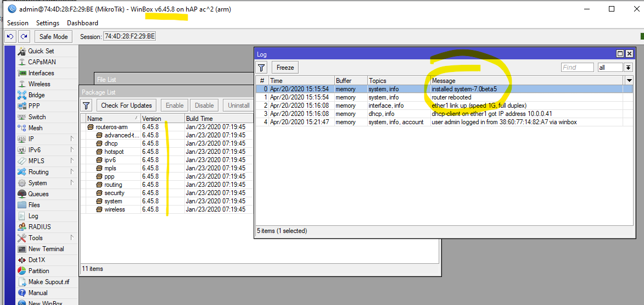This screenshot has height=305, width=644.
Task: Expand the IP submenu
Action: click(x=72, y=139)
